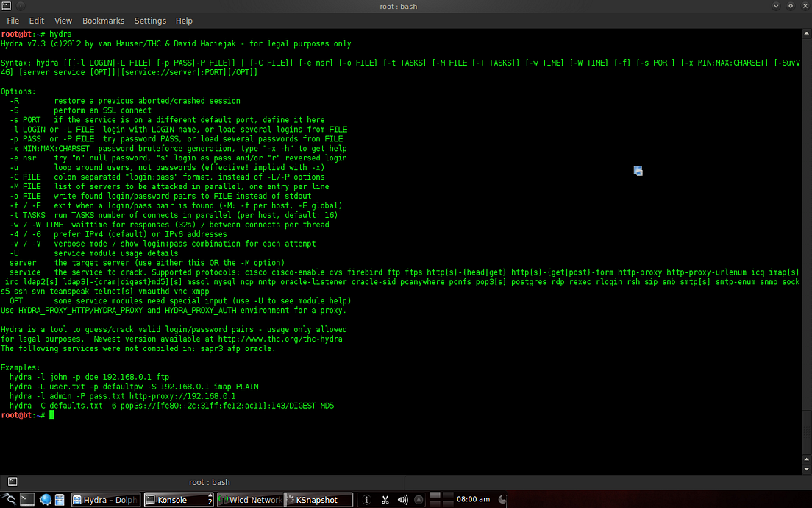Open the globe browser icon in the panel
This screenshot has width=812, height=508.
(46, 499)
